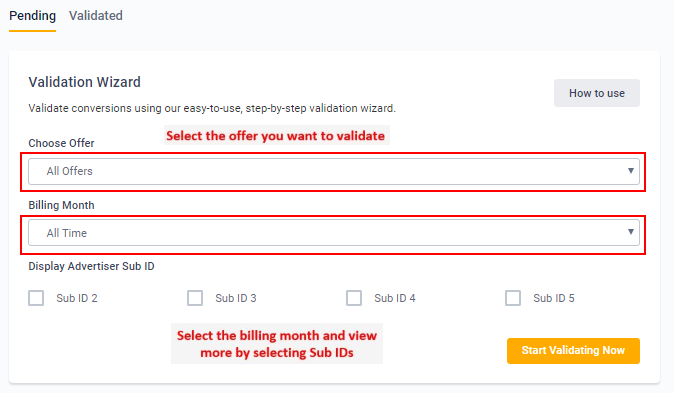This screenshot has width=674, height=393.
Task: Click the Choose Offer field label
Action: point(61,143)
